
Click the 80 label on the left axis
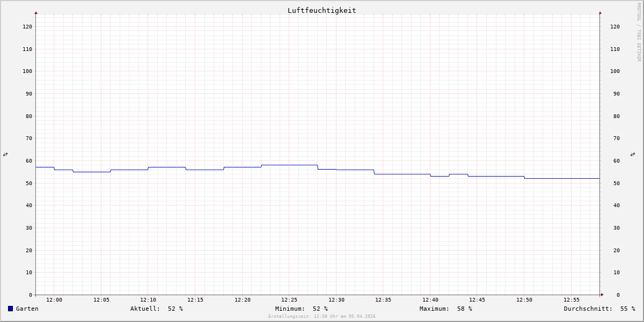point(29,116)
